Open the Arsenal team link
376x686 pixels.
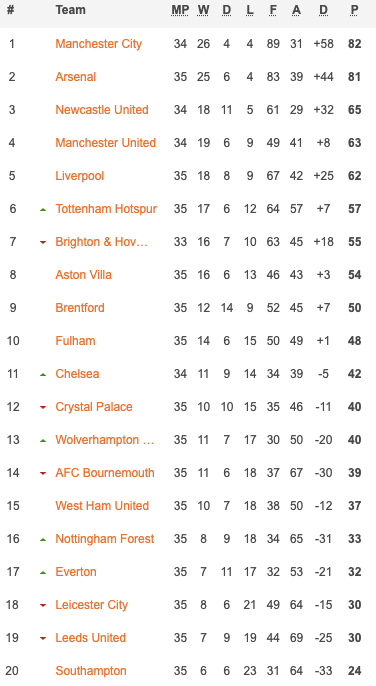75,77
